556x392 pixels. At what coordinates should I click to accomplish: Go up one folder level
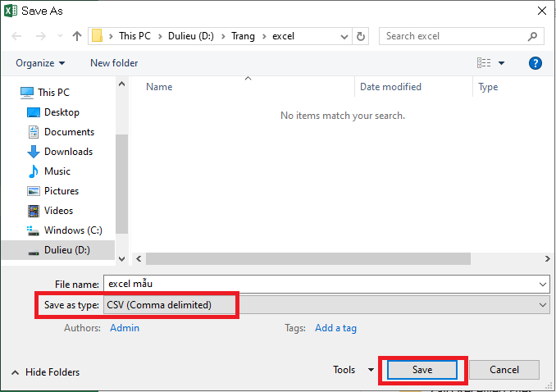coord(77,36)
